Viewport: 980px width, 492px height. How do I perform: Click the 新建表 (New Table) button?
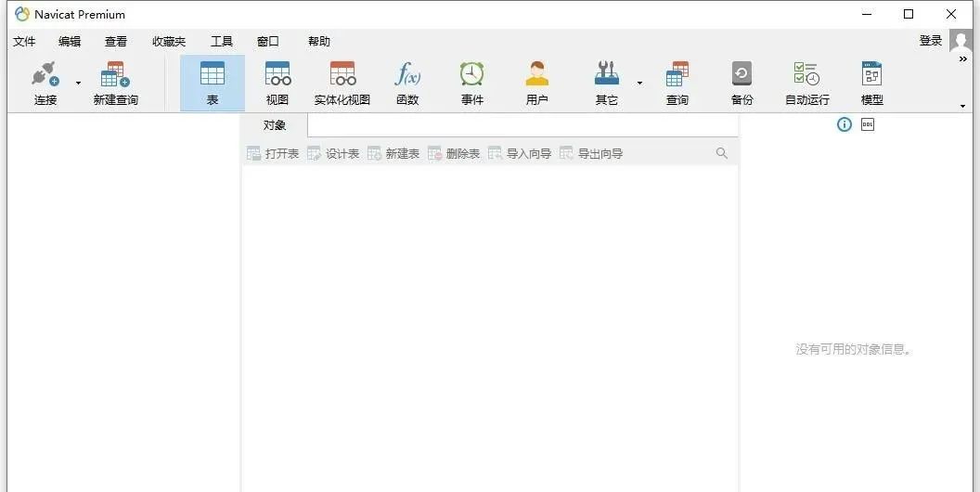tap(393, 154)
